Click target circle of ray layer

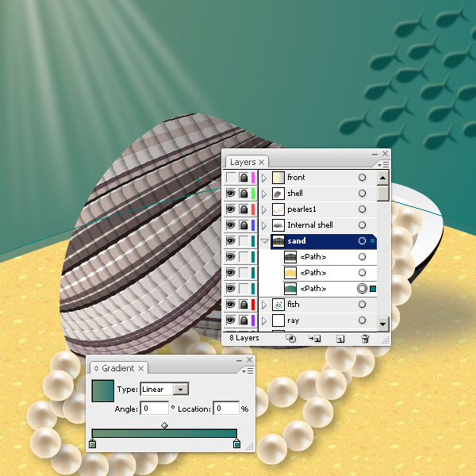(x=362, y=321)
